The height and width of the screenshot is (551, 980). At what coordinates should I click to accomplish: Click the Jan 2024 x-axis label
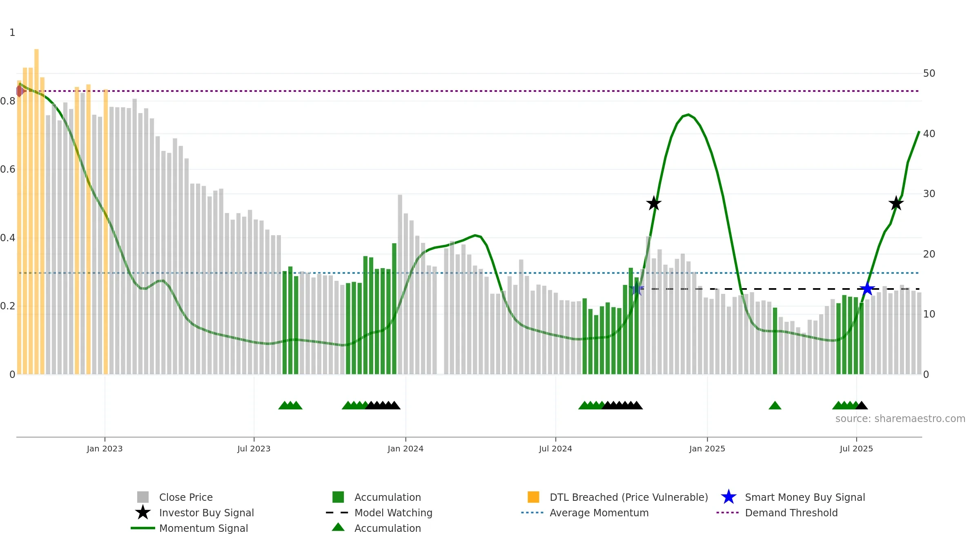coord(405,449)
